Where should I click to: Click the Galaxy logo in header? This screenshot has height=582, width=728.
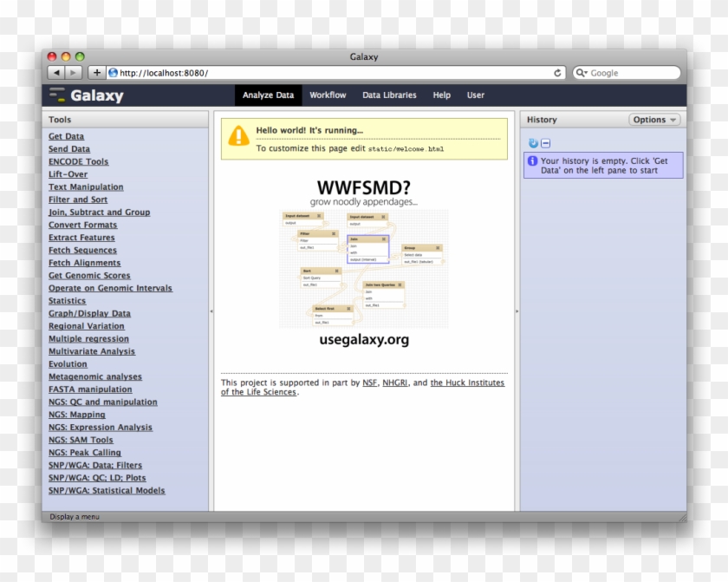click(87, 95)
